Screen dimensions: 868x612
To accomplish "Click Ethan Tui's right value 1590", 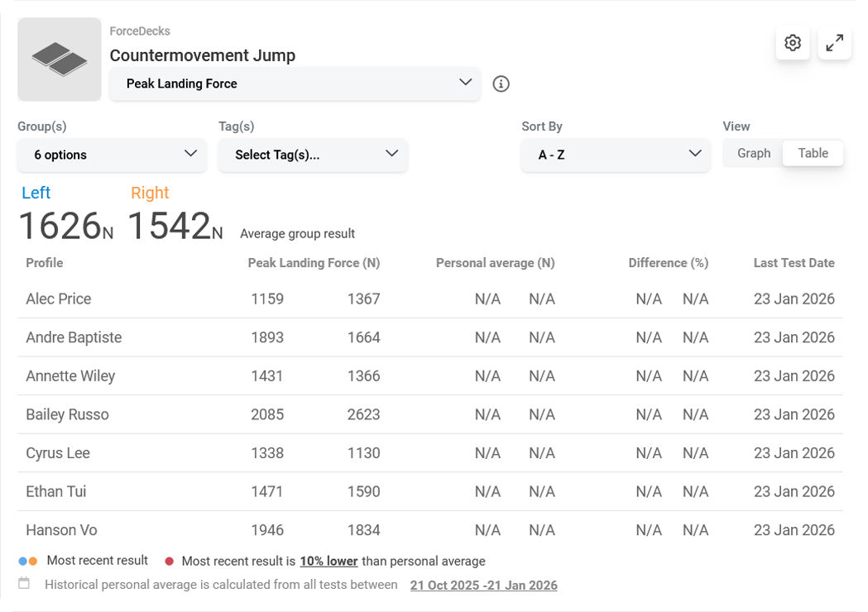I will tap(364, 491).
